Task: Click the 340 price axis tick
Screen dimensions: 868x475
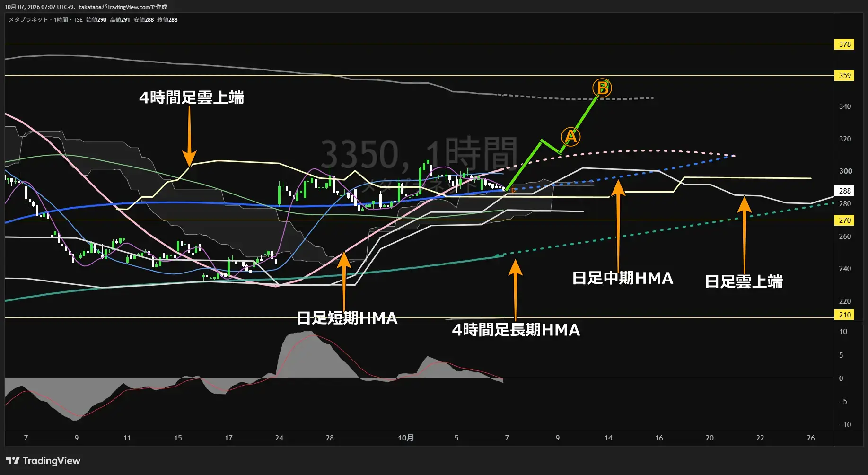Action: (x=845, y=106)
